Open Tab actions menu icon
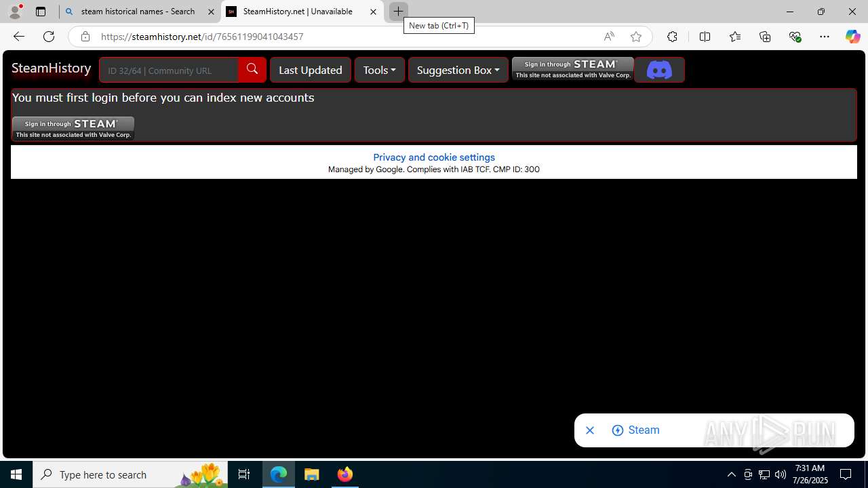This screenshot has width=868, height=488. [41, 12]
